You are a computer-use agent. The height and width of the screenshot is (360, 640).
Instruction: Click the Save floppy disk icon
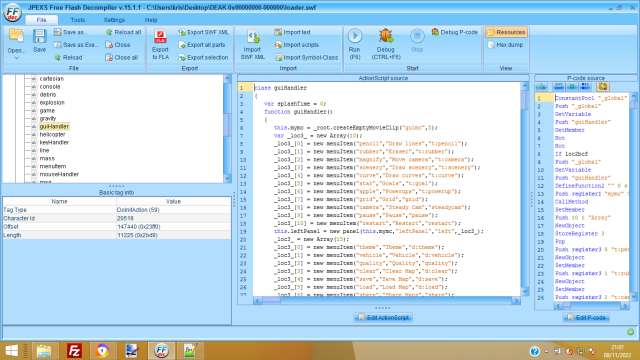click(x=40, y=36)
